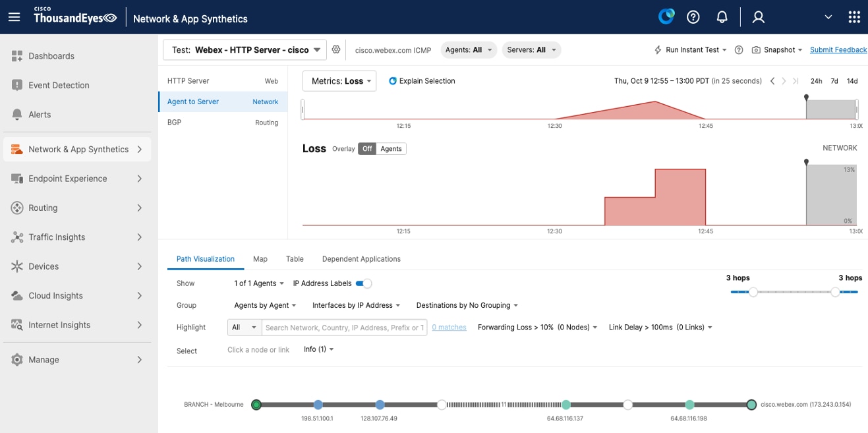Image resolution: width=868 pixels, height=433 pixels.
Task: Click the Alerts bell sidebar icon
Action: [17, 115]
